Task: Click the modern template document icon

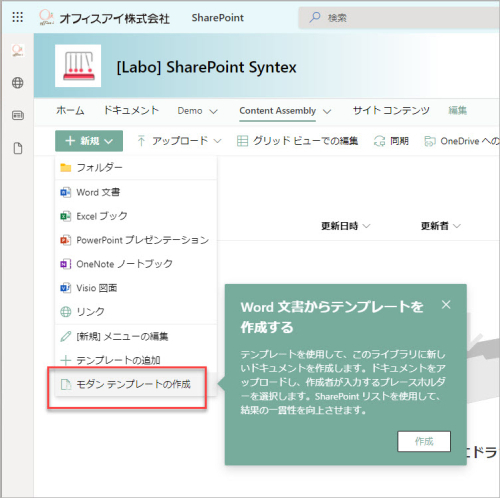Action: [x=66, y=384]
